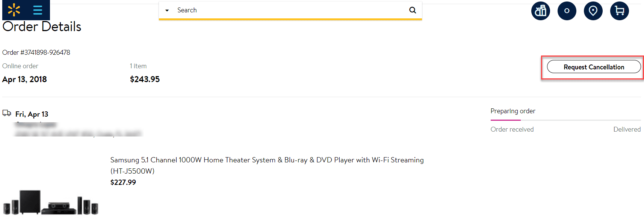
Task: Open the hamburger navigation menu
Action: (38, 10)
